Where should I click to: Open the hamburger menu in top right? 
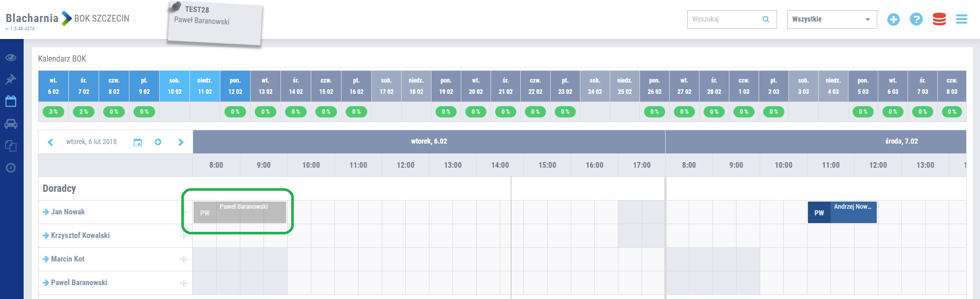962,19
